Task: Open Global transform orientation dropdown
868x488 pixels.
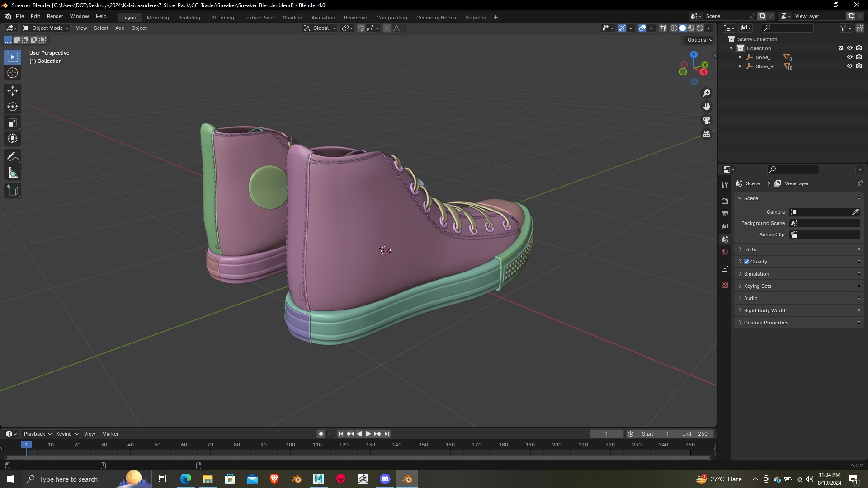Action: [320, 28]
